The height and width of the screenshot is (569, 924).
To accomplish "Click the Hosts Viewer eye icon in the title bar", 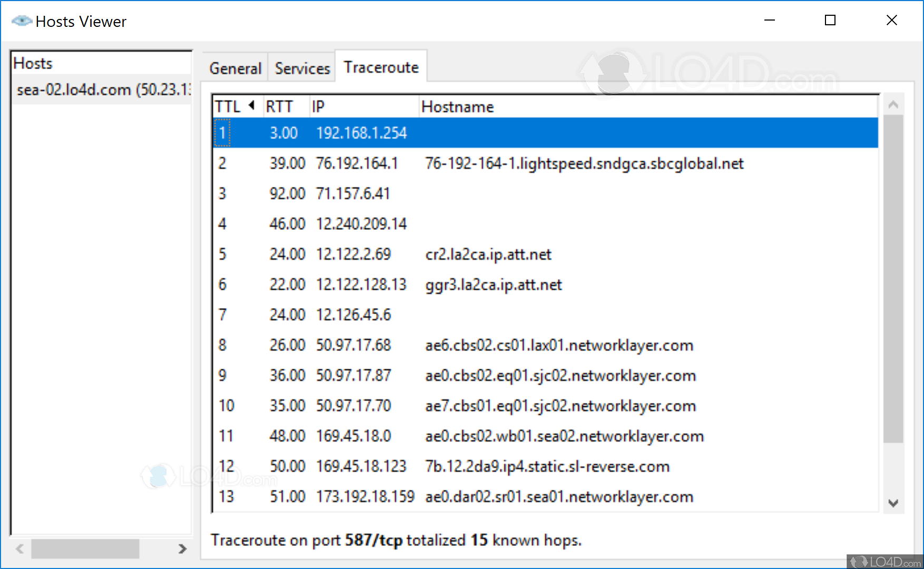I will pyautogui.click(x=21, y=21).
